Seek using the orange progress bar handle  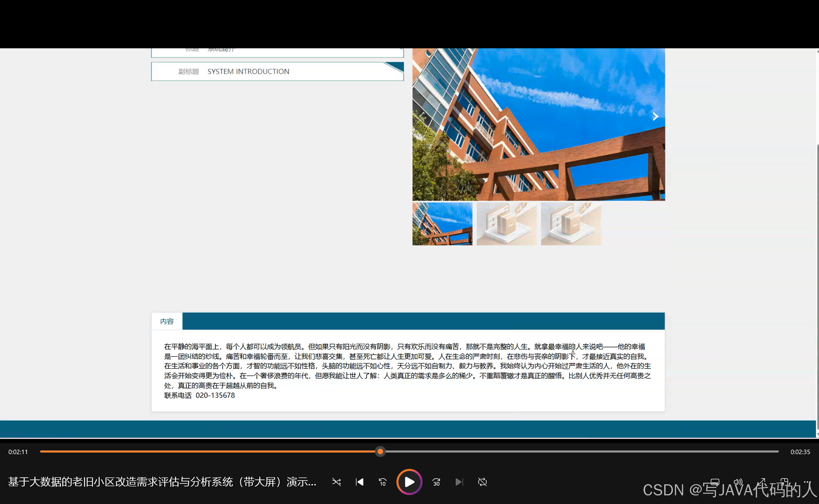pyautogui.click(x=380, y=452)
